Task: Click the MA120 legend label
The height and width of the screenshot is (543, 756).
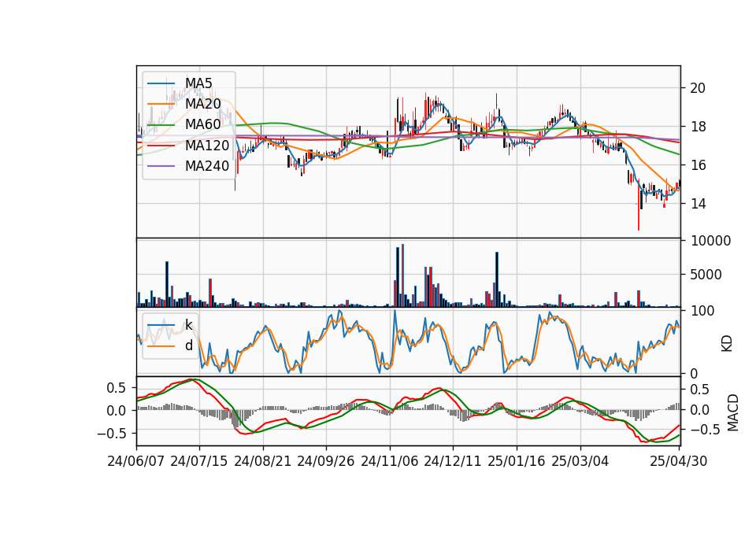Action: coord(207,146)
